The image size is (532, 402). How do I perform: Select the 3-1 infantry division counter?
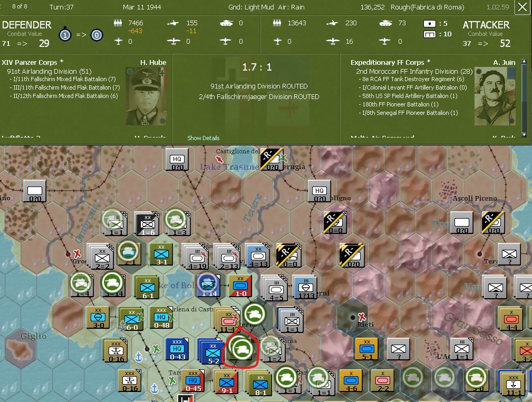161,254
